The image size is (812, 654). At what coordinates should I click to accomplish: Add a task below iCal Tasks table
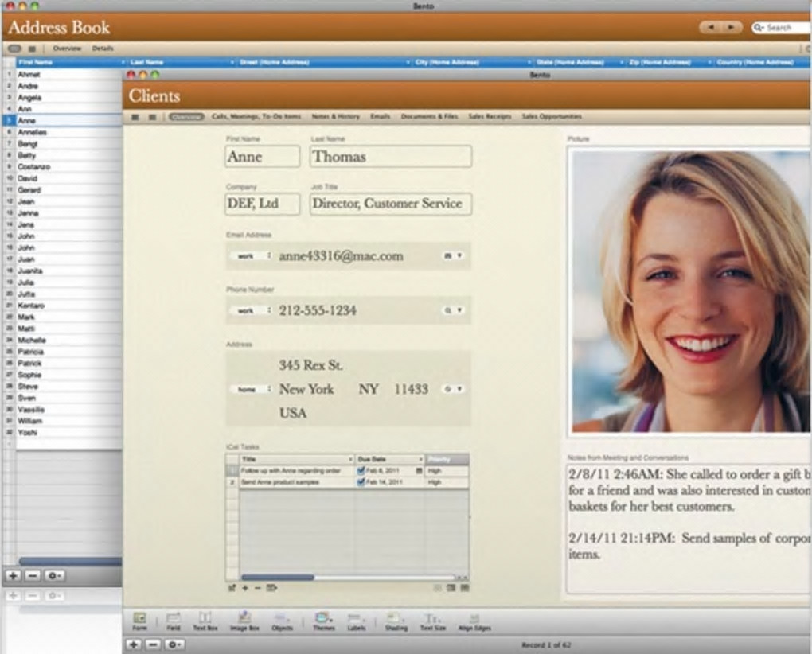245,588
